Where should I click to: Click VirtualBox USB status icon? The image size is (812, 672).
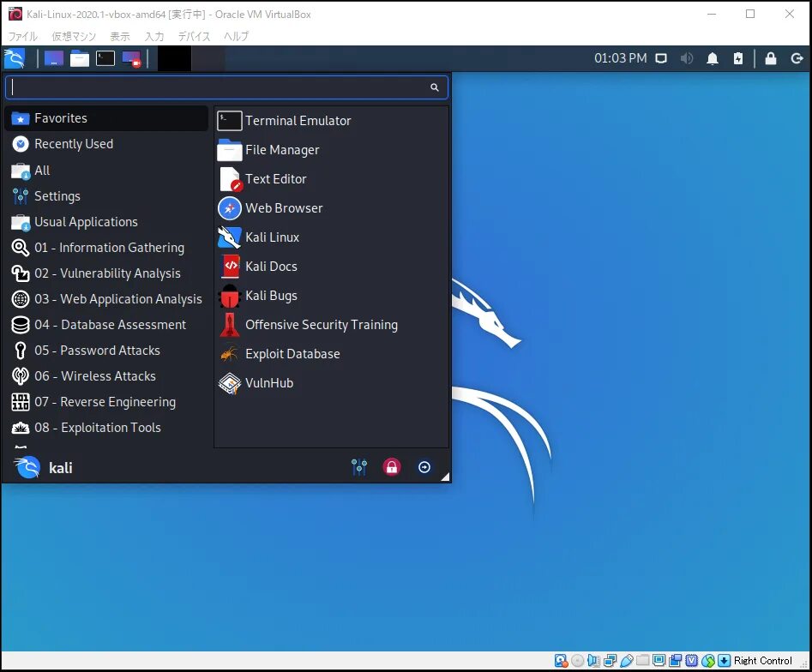[627, 661]
